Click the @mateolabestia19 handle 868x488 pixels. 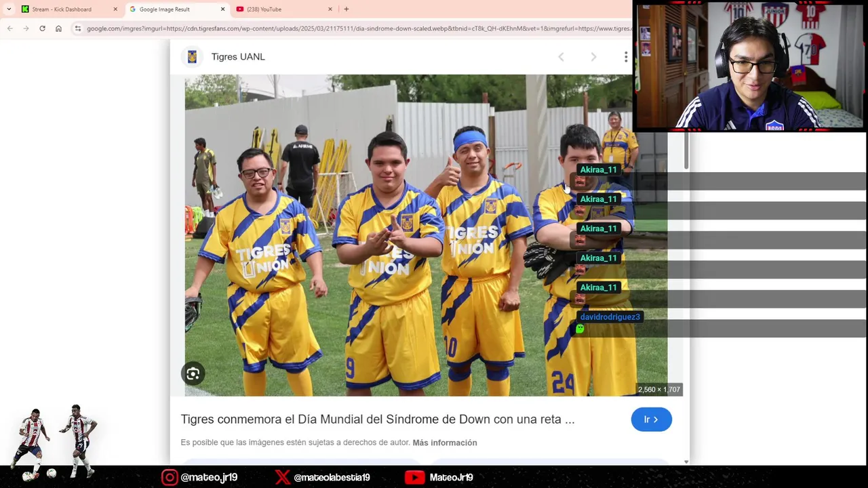(332, 477)
